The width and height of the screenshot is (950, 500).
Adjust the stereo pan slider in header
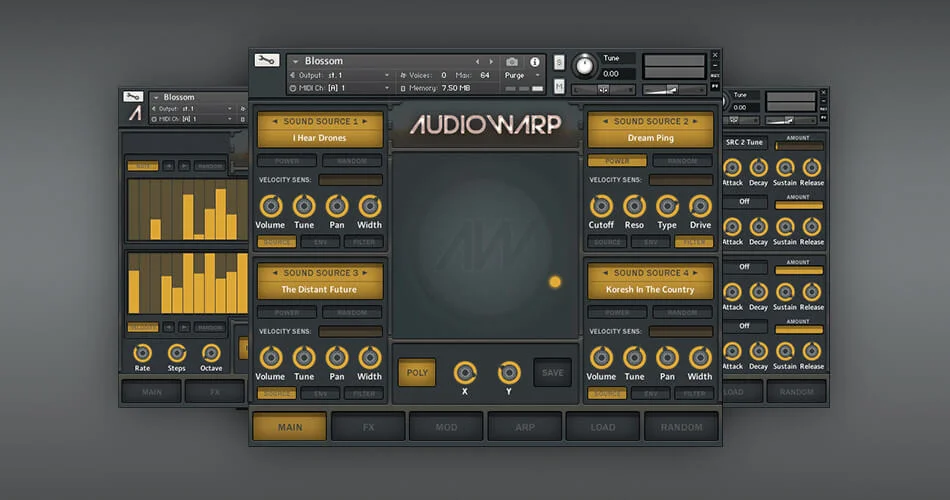click(x=603, y=90)
